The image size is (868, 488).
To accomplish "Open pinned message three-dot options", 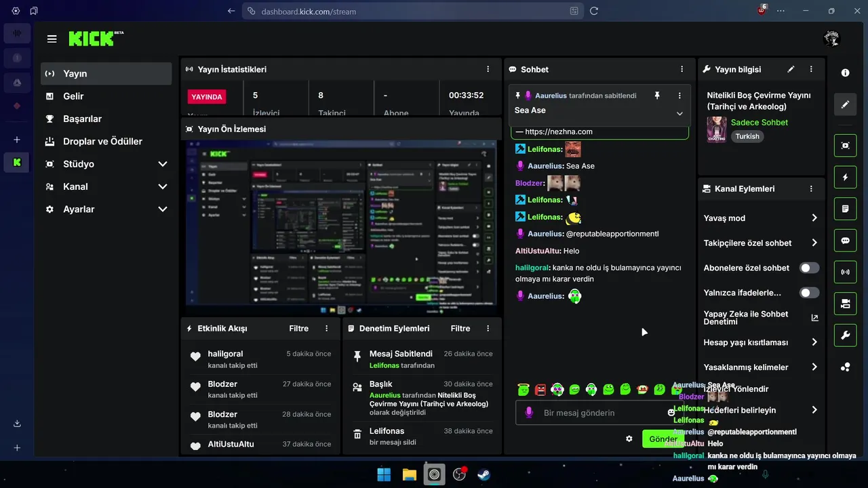I will [679, 96].
